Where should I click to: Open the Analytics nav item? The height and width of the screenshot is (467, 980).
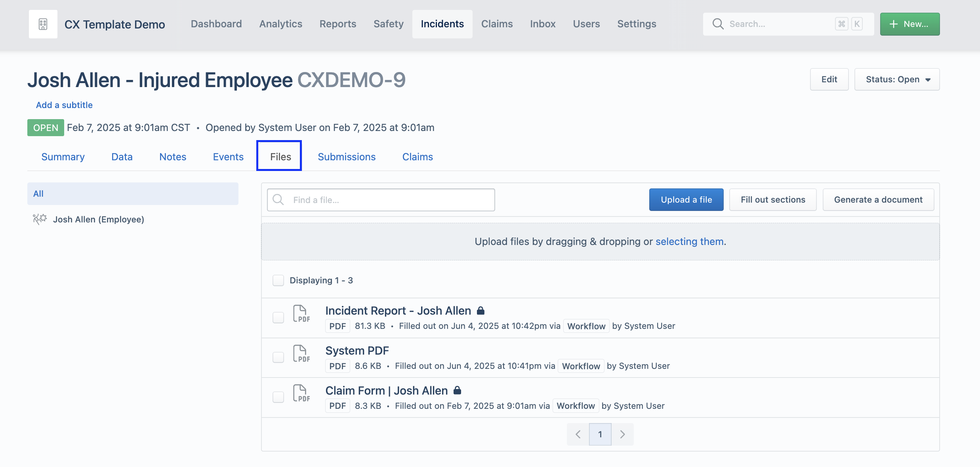(280, 24)
